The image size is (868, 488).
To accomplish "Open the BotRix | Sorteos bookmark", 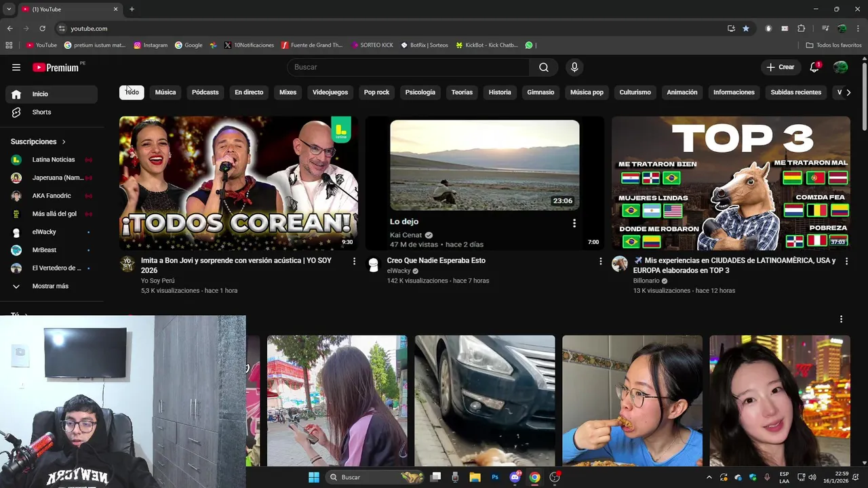I will (x=425, y=45).
